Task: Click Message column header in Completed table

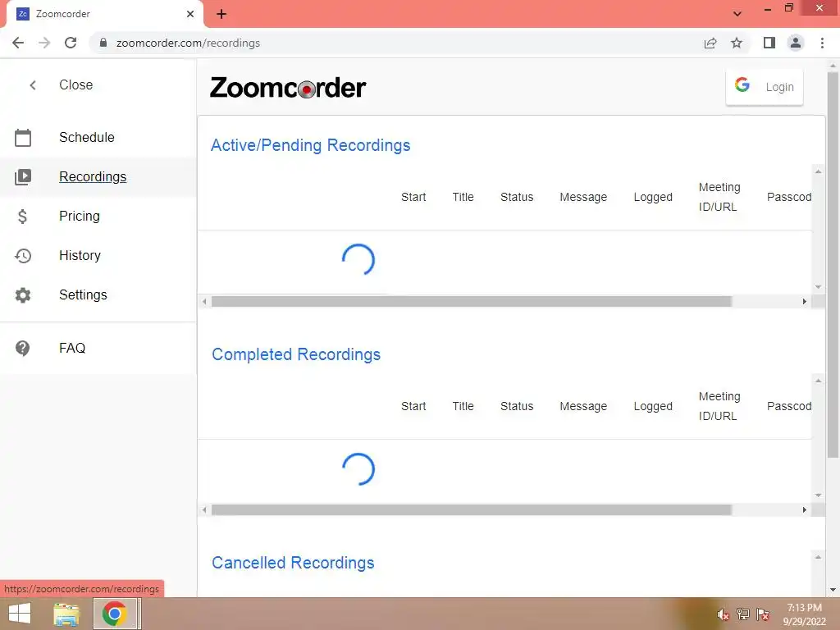Action: (x=583, y=407)
